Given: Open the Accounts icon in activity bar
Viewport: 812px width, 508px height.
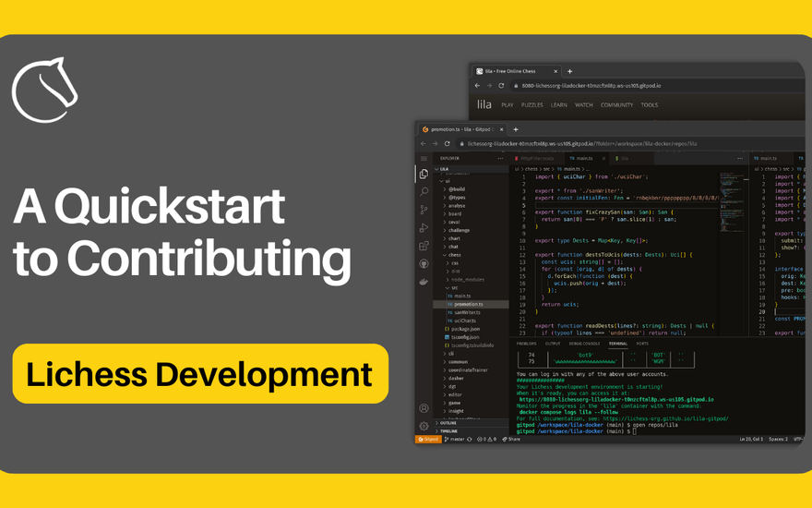Looking at the screenshot, I should 424,408.
